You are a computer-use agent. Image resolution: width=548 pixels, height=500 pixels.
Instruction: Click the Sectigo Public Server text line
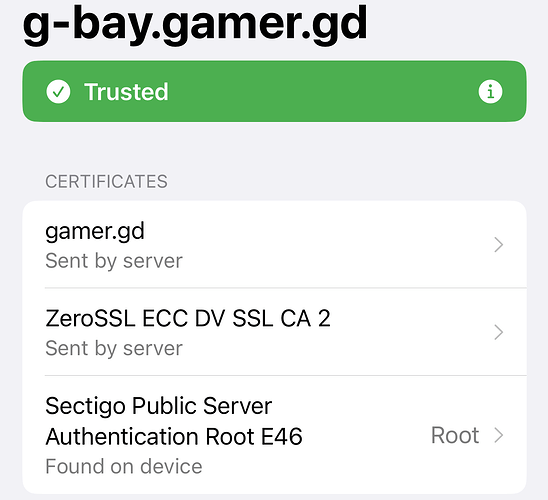(x=159, y=406)
